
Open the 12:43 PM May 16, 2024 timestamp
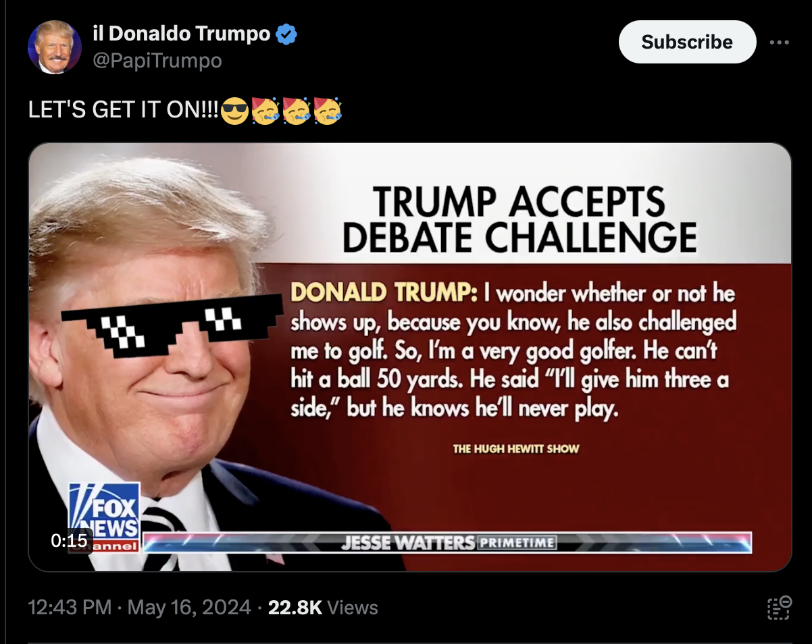pyautogui.click(x=139, y=608)
